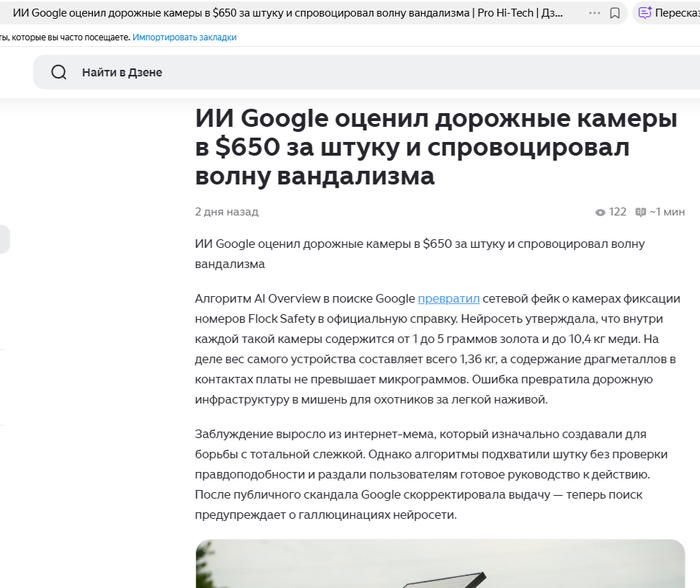
Task: Click the 'Flock Safety' text in article
Action: [282, 318]
